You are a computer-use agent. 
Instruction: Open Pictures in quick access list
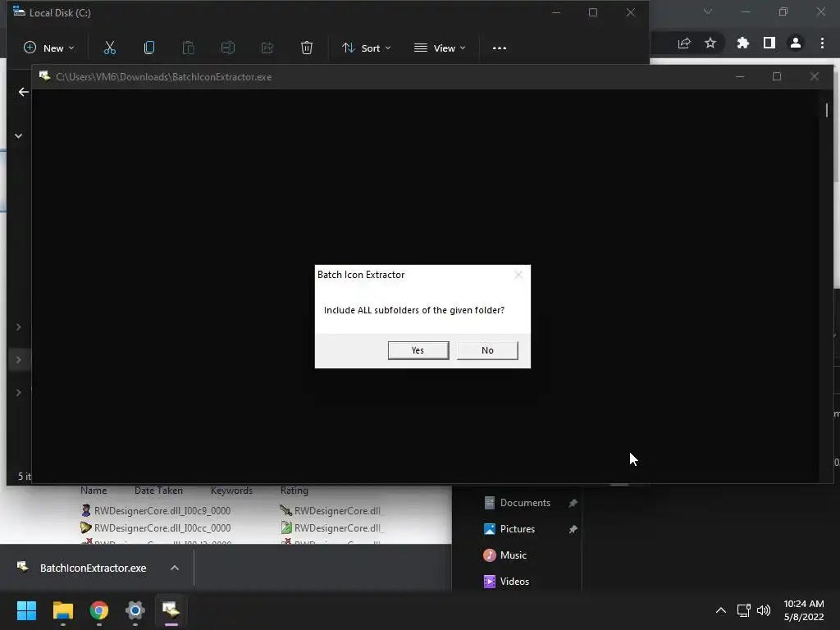click(x=517, y=529)
